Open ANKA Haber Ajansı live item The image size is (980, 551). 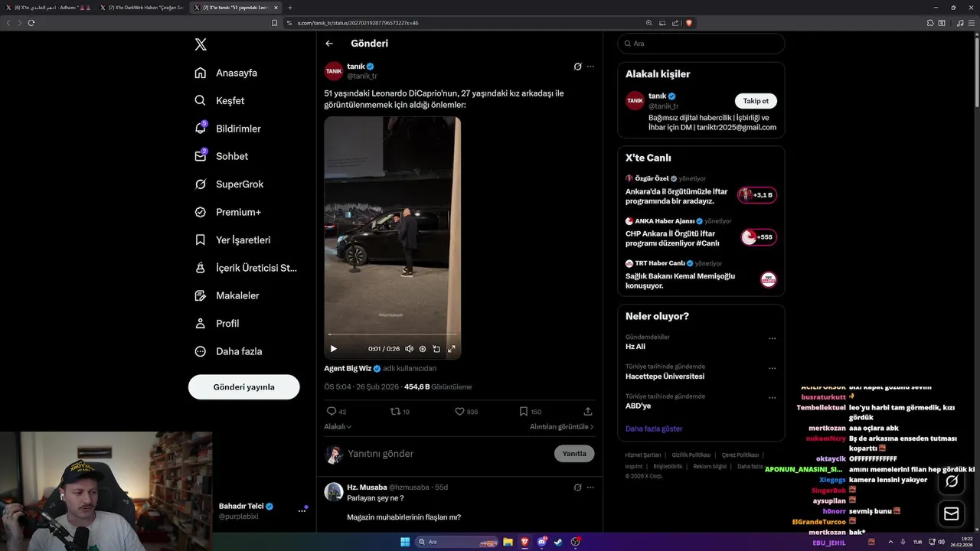click(x=701, y=233)
